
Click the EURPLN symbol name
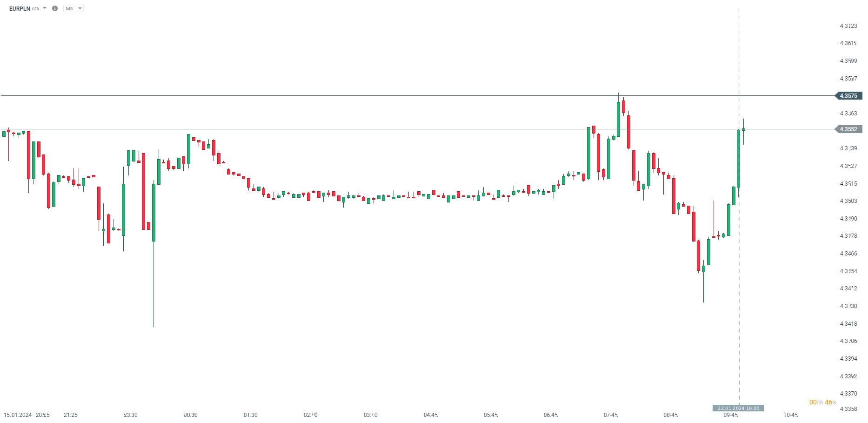tap(20, 9)
